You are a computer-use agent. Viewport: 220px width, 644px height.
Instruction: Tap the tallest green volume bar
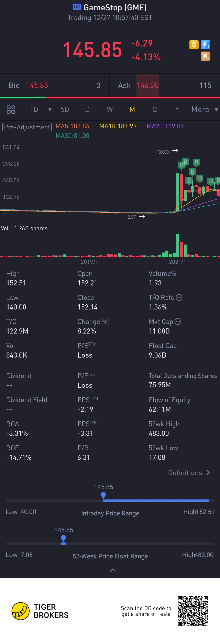[178, 245]
